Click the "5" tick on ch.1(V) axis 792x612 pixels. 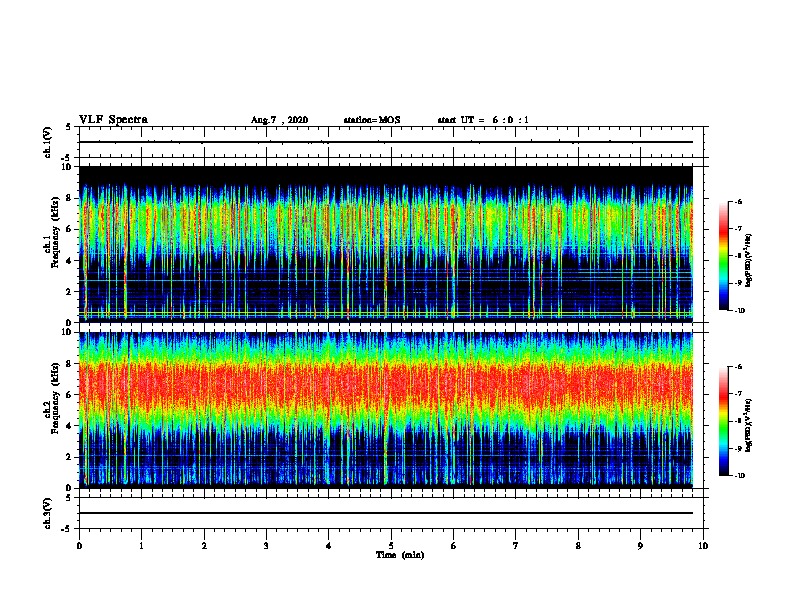tap(69, 127)
